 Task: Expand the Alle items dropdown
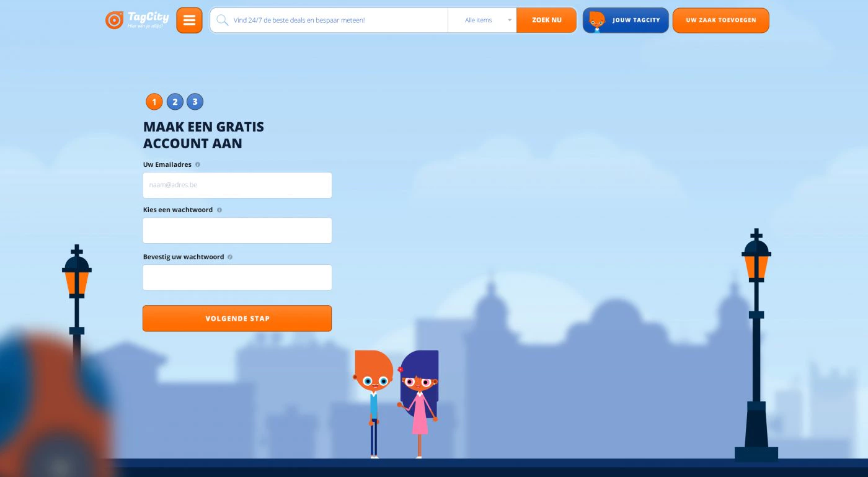point(482,20)
